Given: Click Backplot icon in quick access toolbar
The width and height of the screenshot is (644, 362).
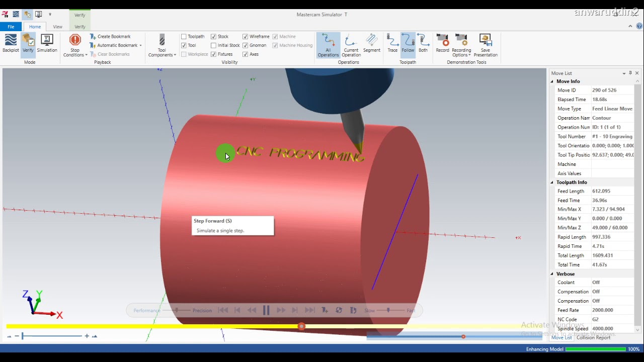Looking at the screenshot, I should [x=16, y=14].
